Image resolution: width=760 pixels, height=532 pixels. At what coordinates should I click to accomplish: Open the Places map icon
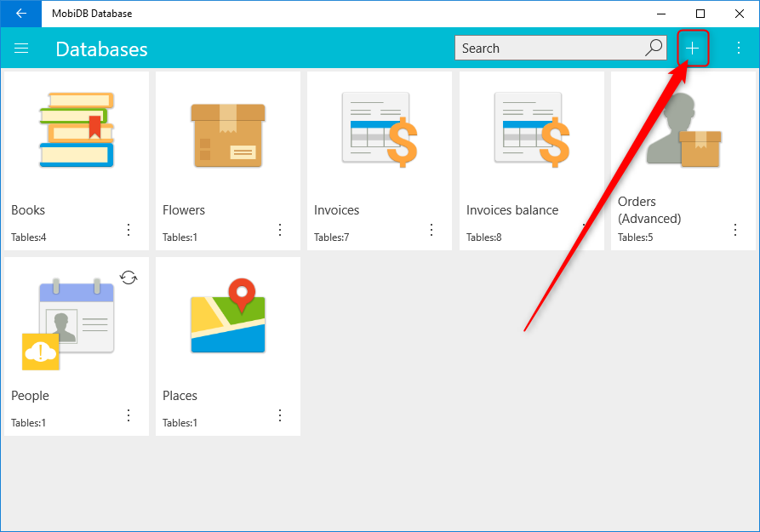tap(228, 315)
